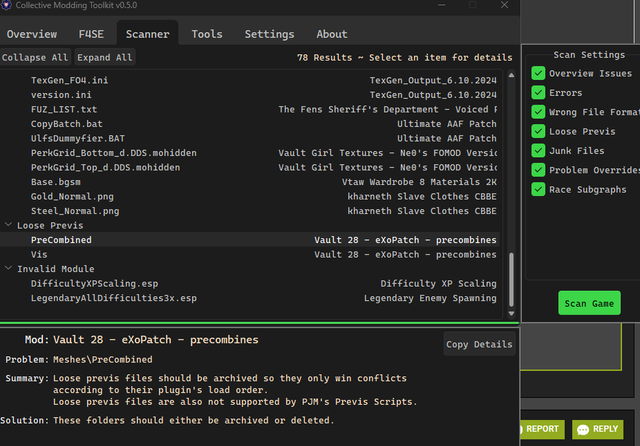Select the version.ini result row
The height and width of the screenshot is (446, 640).
tap(249, 95)
